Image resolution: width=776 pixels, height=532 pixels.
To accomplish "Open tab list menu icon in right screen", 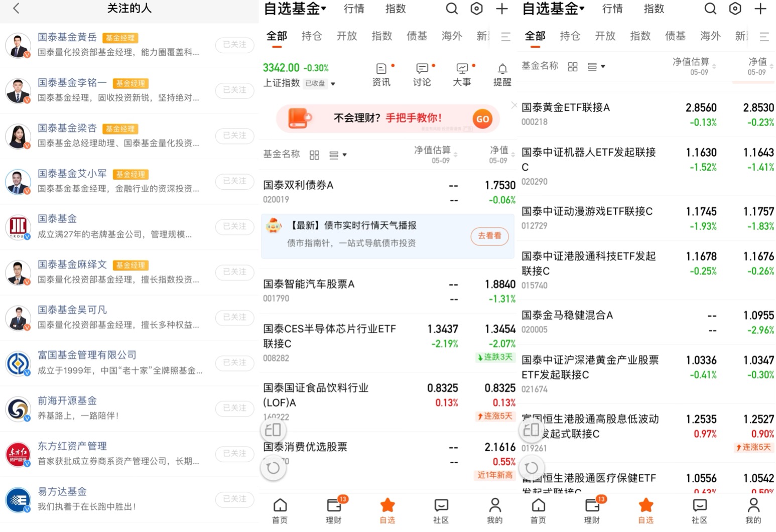I will [x=764, y=37].
